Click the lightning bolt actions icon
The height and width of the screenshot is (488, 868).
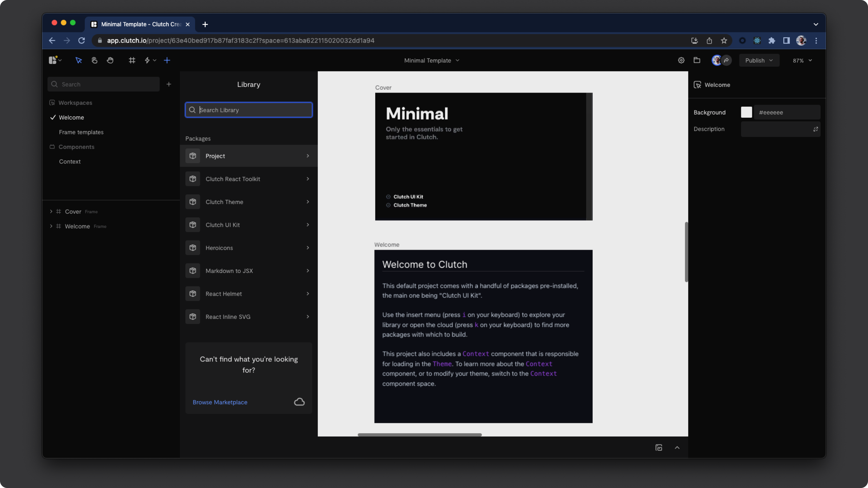[147, 60]
